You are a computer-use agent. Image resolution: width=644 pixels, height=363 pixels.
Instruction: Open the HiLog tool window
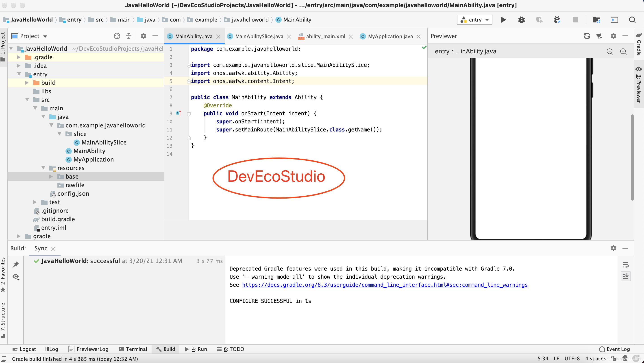[51, 349]
